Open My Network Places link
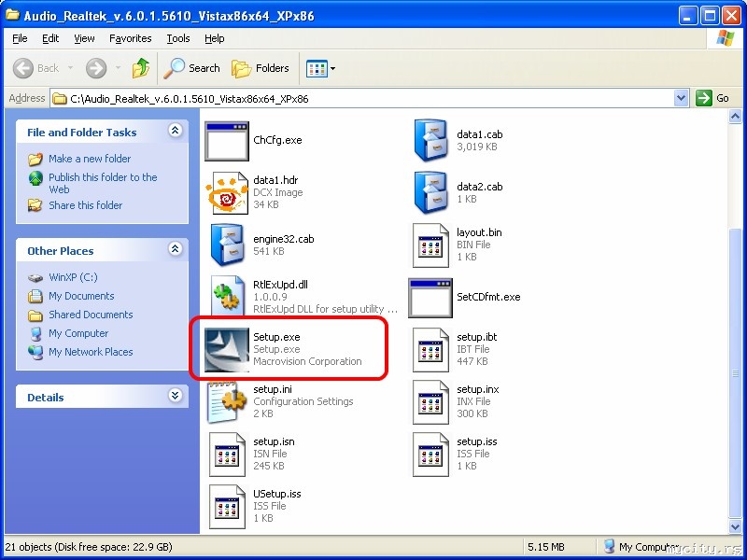Screen dimensions: 747x560 click(x=91, y=352)
